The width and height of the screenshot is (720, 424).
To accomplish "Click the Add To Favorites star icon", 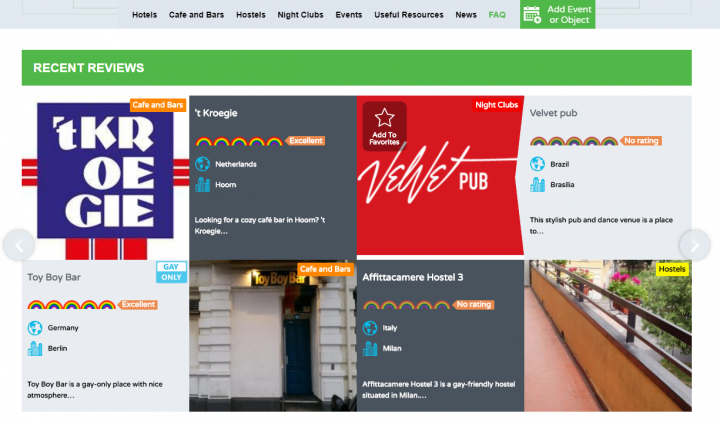I will coord(384,118).
